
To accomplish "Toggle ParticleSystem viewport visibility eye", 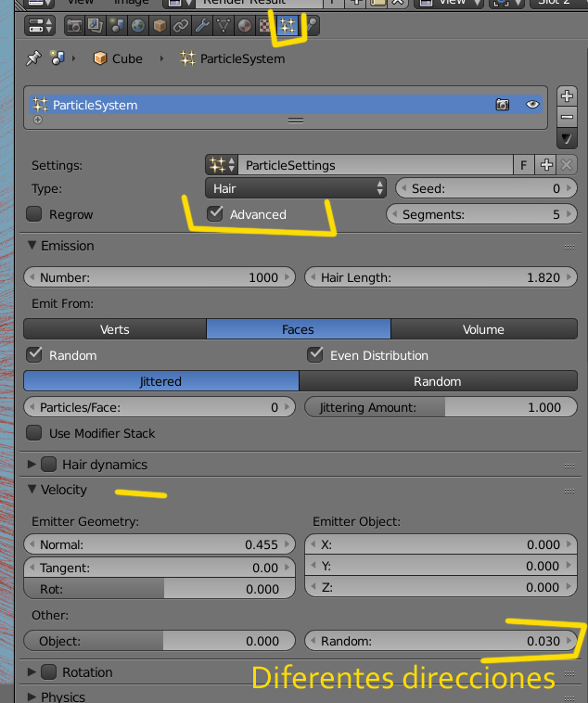I will (x=532, y=105).
